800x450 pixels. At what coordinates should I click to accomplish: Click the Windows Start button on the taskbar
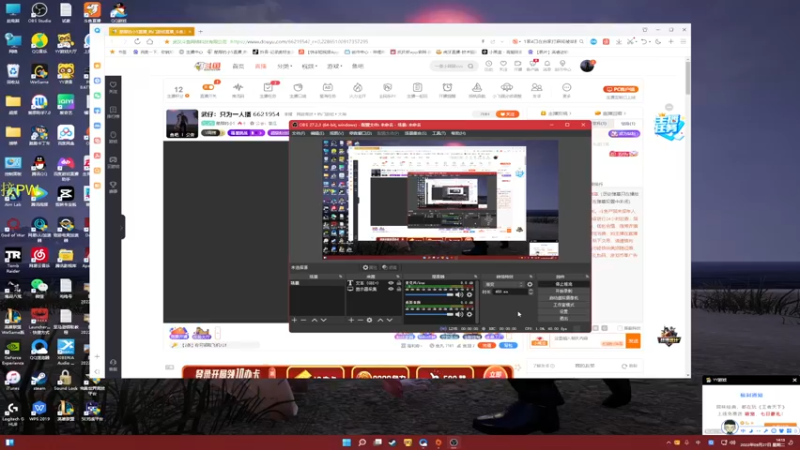346,442
